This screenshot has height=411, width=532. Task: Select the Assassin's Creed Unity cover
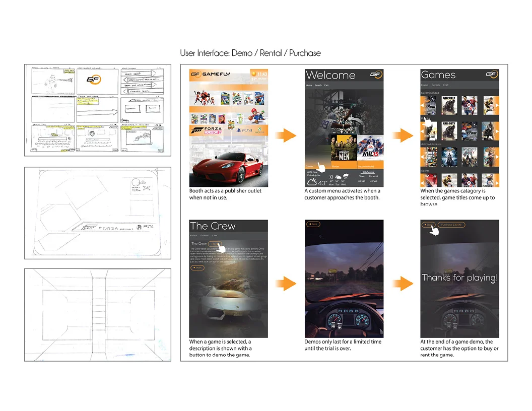pos(469,157)
